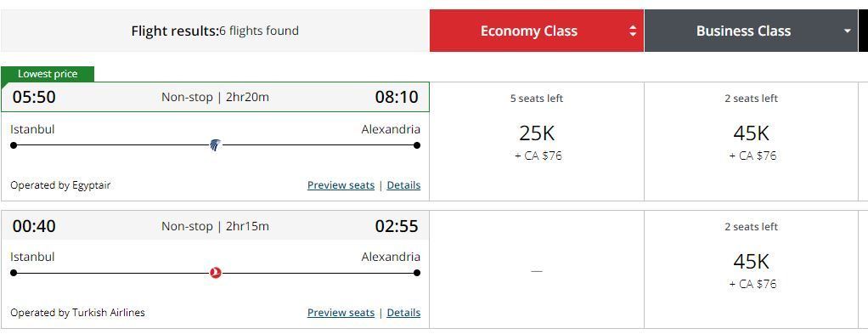
Task: View Details for Turkish Airlines flight
Action: [403, 313]
